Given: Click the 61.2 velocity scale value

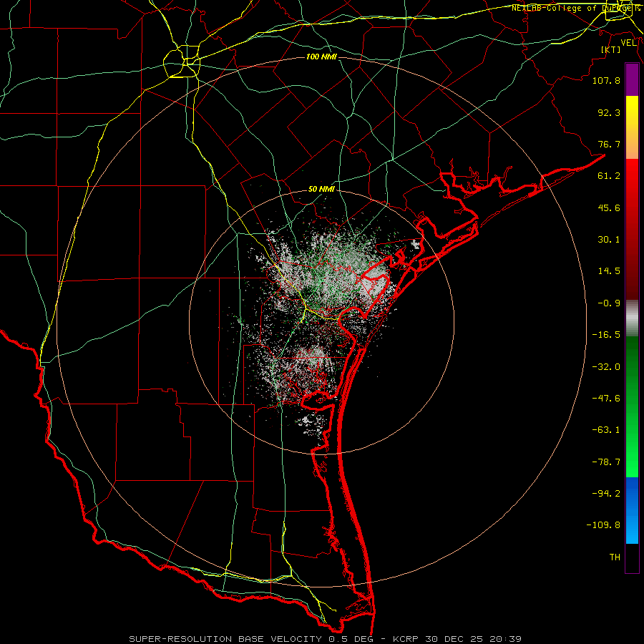Looking at the screenshot, I should 609,176.
